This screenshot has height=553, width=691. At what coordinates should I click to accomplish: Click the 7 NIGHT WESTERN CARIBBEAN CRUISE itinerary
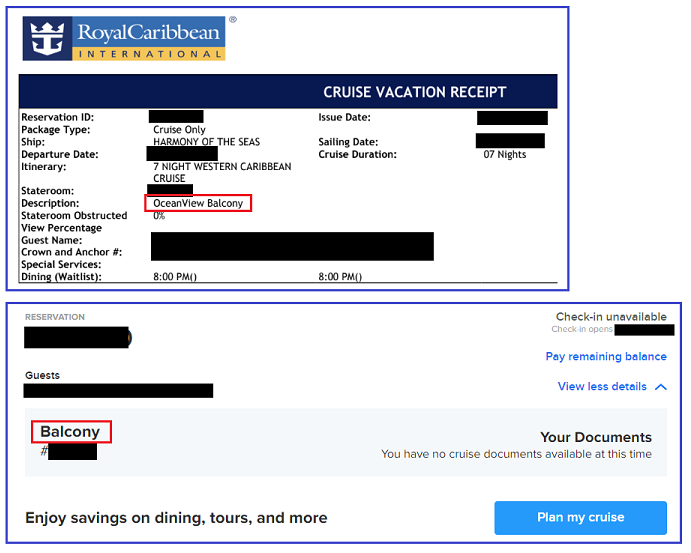pos(222,172)
